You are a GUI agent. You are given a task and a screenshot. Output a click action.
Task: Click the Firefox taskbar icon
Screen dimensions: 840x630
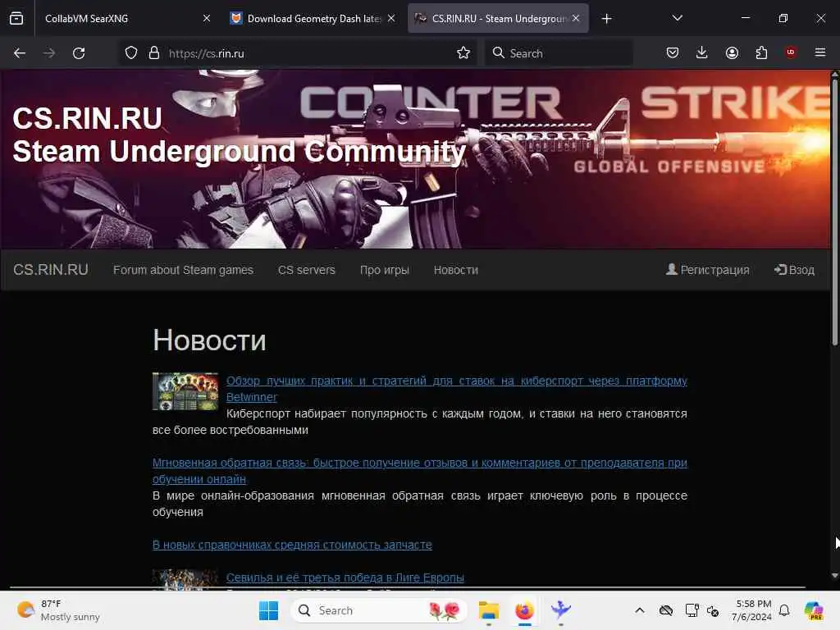[x=524, y=610]
